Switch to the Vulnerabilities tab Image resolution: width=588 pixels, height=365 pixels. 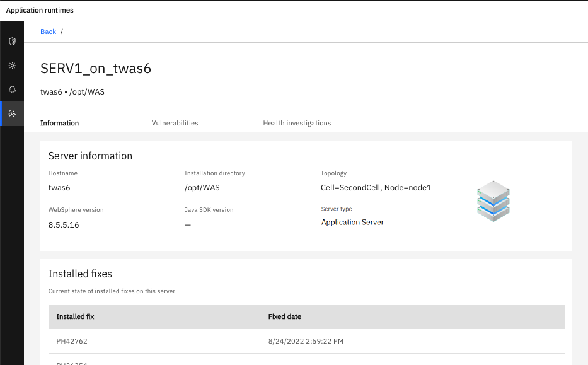(175, 123)
